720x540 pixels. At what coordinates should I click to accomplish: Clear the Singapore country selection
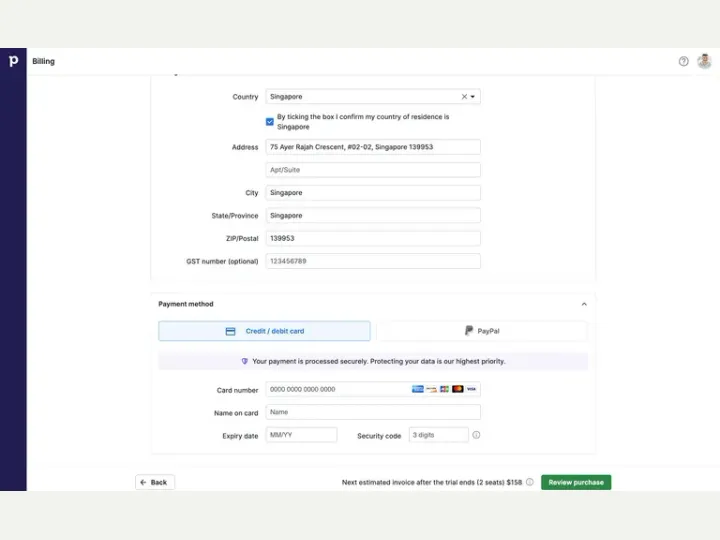(464, 96)
